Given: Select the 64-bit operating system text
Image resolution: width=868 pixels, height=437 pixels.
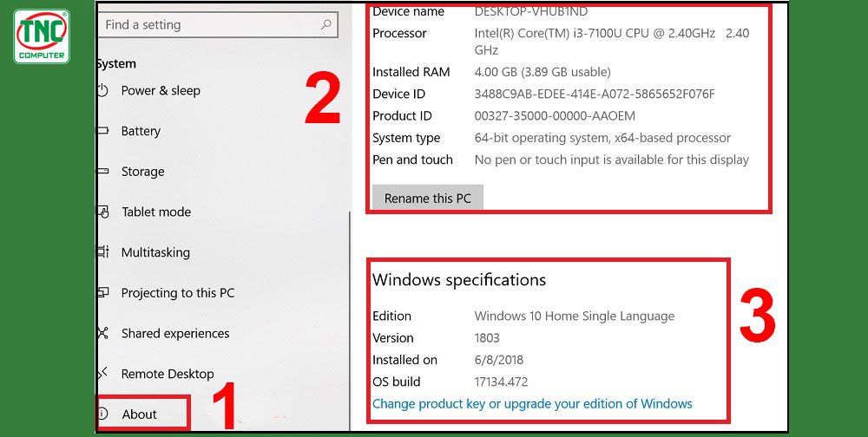Looking at the screenshot, I should (602, 138).
